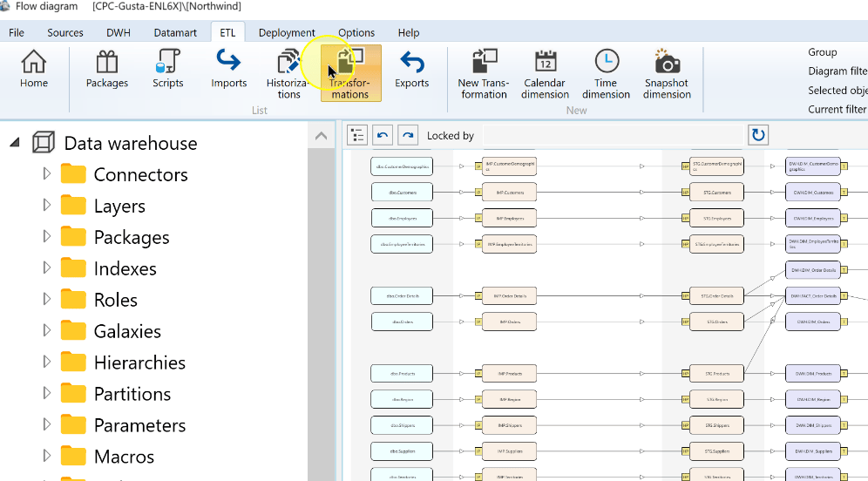Click the HP badge on STG.Customers node
The image size is (868, 481).
(685, 192)
